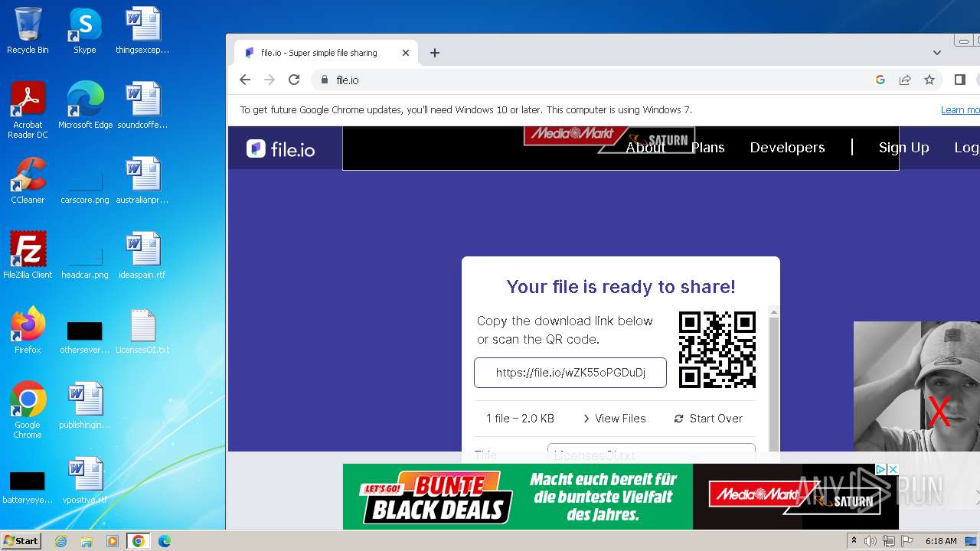Click Learn more about Chrome updates
This screenshot has height=551, width=980.
960,110
